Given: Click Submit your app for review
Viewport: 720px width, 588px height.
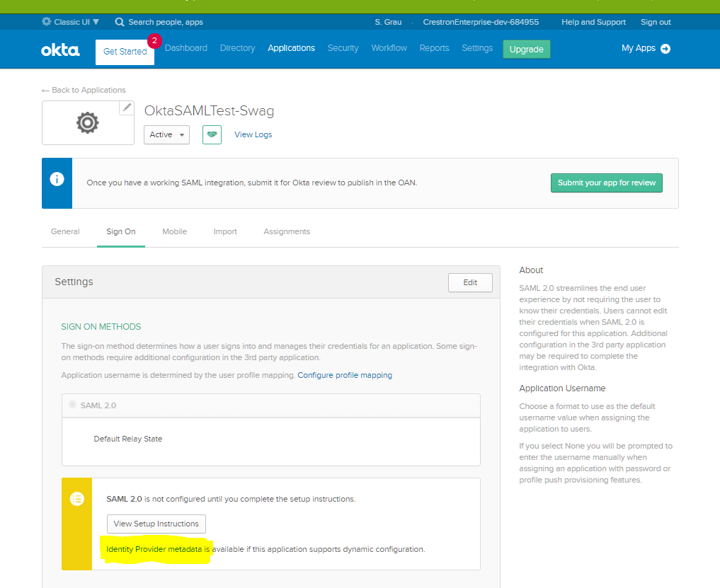Looking at the screenshot, I should (607, 183).
